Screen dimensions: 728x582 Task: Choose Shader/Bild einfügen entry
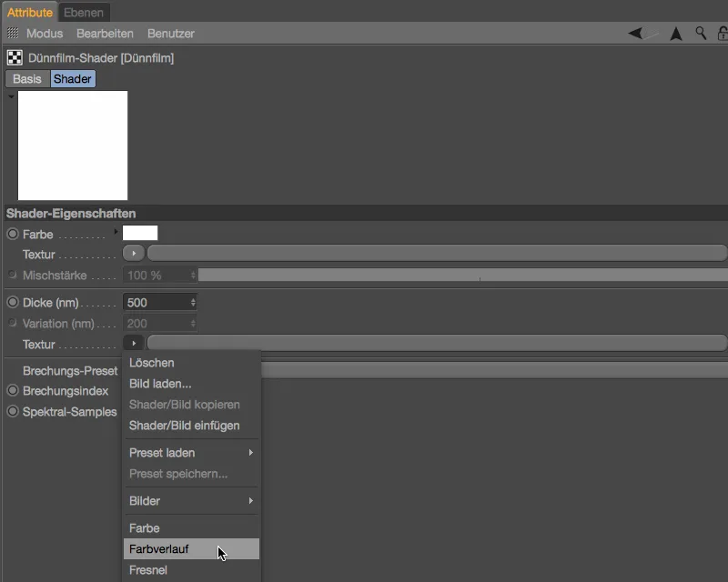[x=191, y=425]
